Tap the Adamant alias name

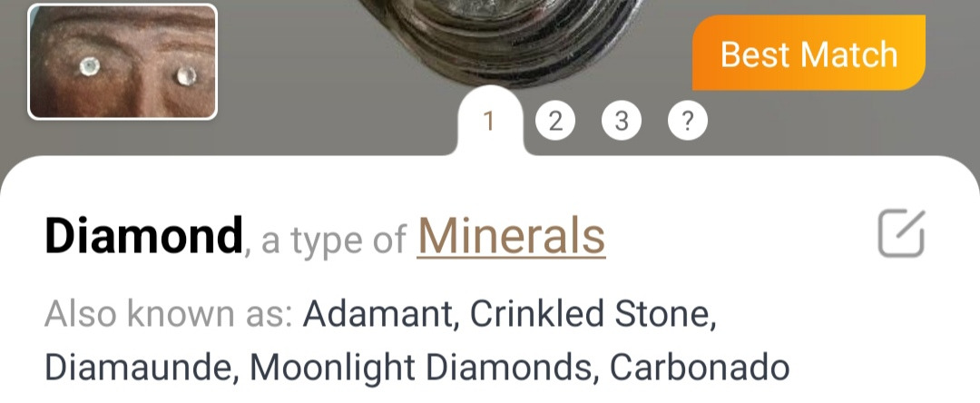point(373,314)
